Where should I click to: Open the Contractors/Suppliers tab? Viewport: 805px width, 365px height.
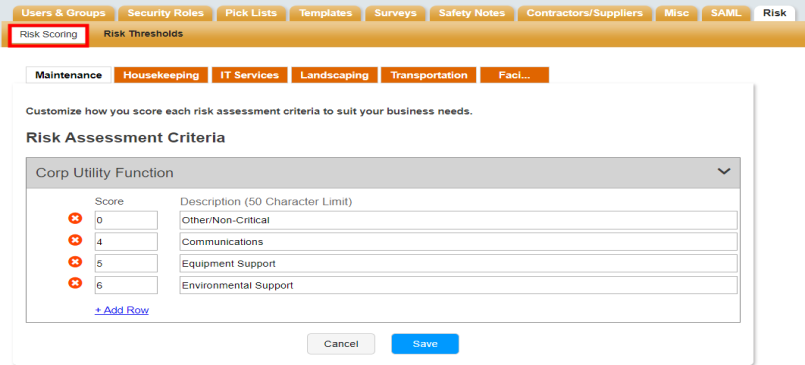click(x=584, y=13)
